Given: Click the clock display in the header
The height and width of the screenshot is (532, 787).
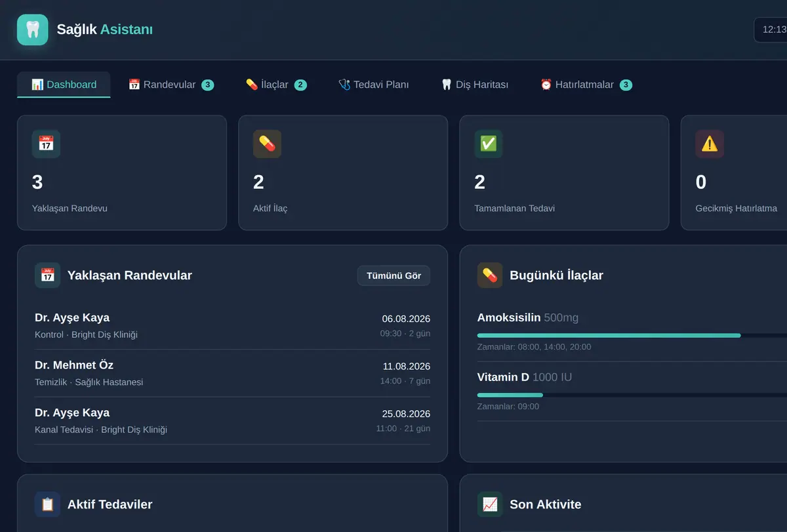Looking at the screenshot, I should click(771, 30).
